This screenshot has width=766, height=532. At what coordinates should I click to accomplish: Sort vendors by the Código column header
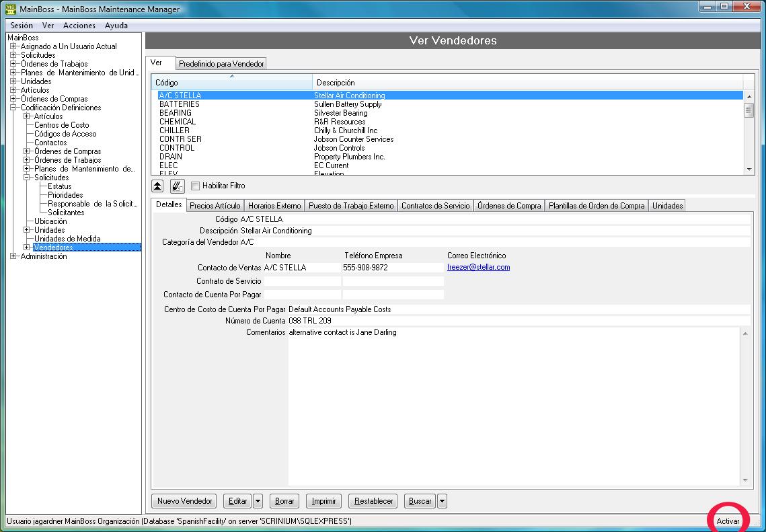(x=232, y=82)
